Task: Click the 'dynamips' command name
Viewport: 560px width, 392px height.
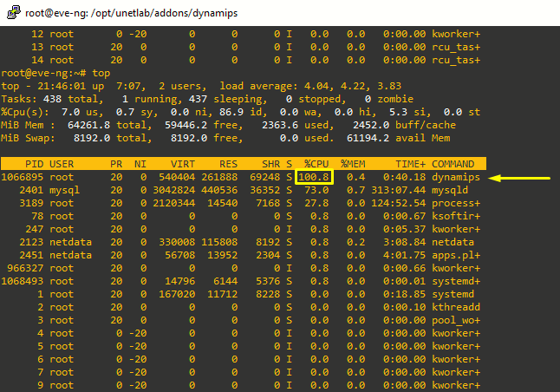Action: click(x=456, y=177)
